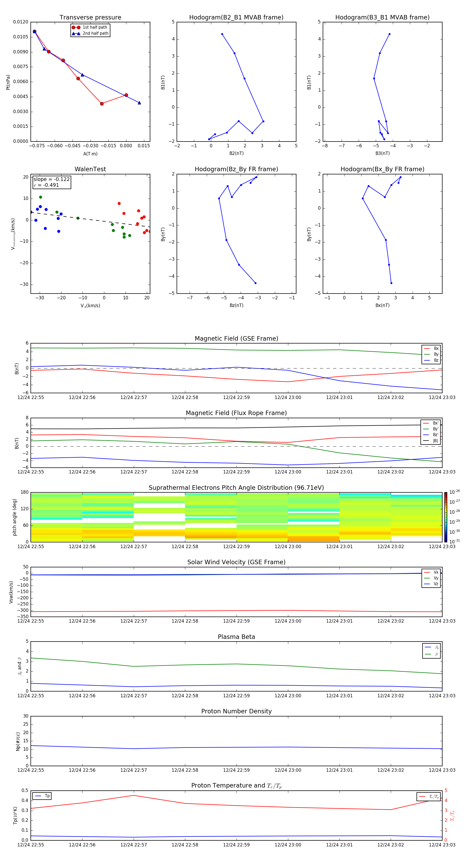Click the Vy legend entry in velocity plot
This screenshot has height=868, width=473.
431,578
